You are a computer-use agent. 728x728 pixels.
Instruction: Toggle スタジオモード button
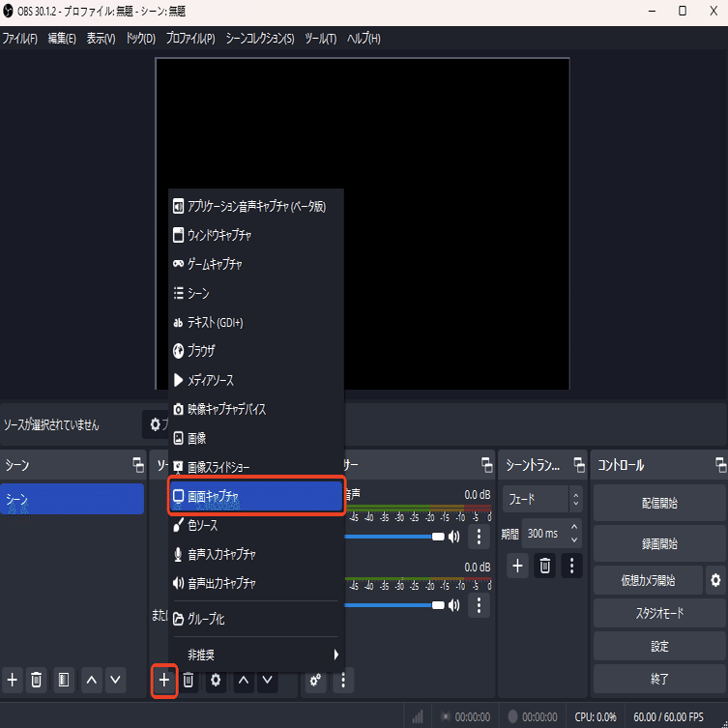click(659, 613)
